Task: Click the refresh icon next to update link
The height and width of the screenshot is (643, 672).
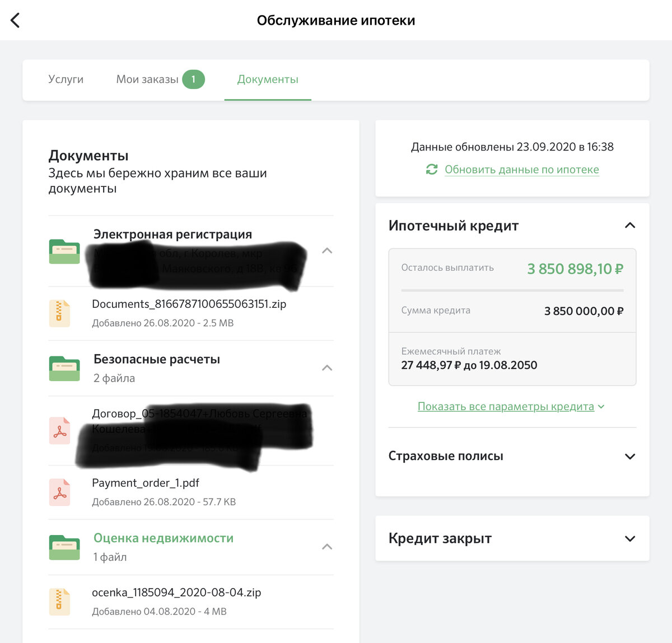Action: point(431,169)
